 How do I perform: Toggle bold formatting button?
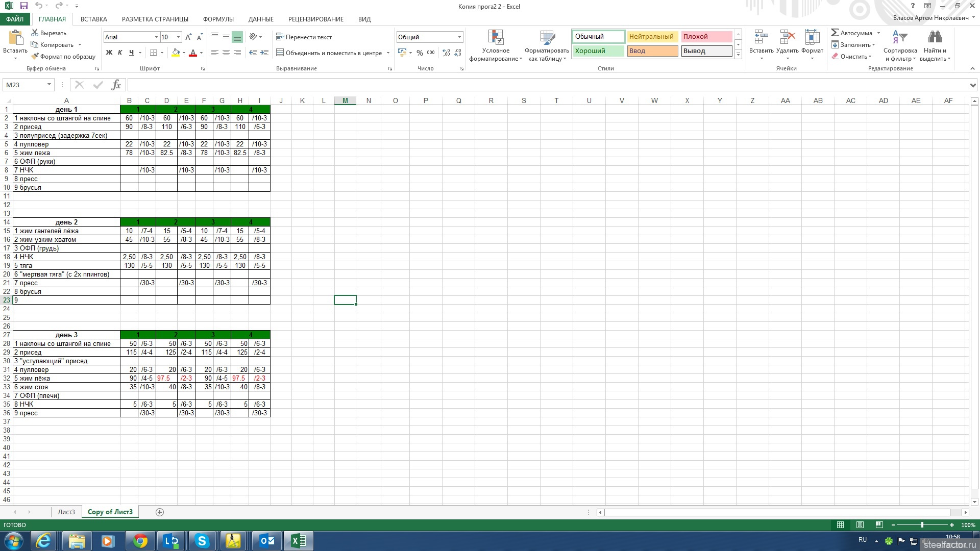coord(109,53)
